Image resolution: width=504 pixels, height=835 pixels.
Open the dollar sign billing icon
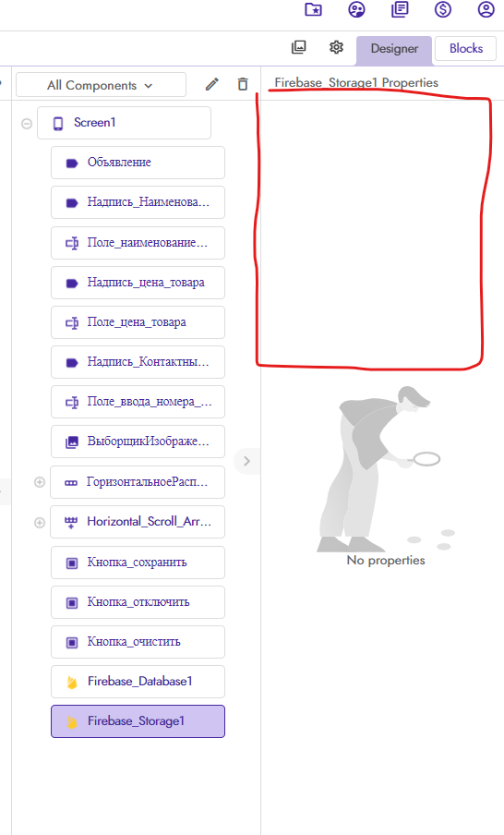click(x=443, y=9)
